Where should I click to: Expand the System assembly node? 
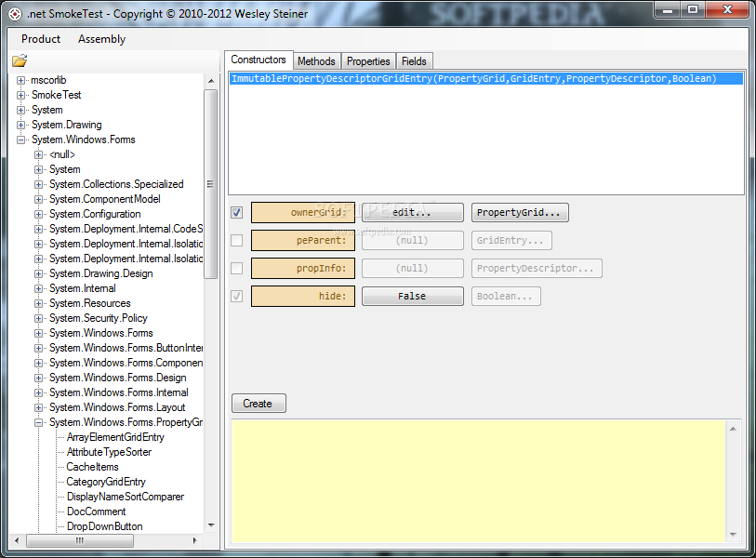(20, 110)
